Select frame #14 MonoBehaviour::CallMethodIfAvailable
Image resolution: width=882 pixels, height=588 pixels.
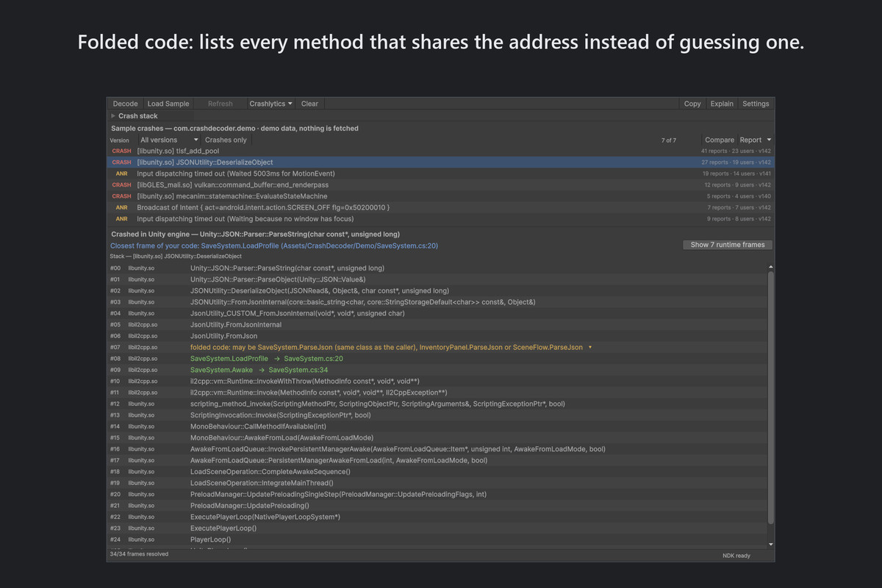tap(437, 426)
